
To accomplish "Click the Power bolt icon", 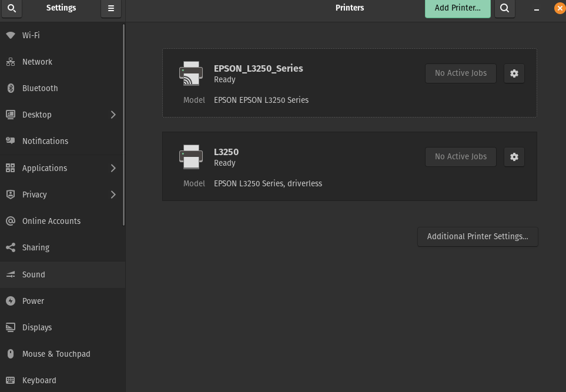I will 11,301.
